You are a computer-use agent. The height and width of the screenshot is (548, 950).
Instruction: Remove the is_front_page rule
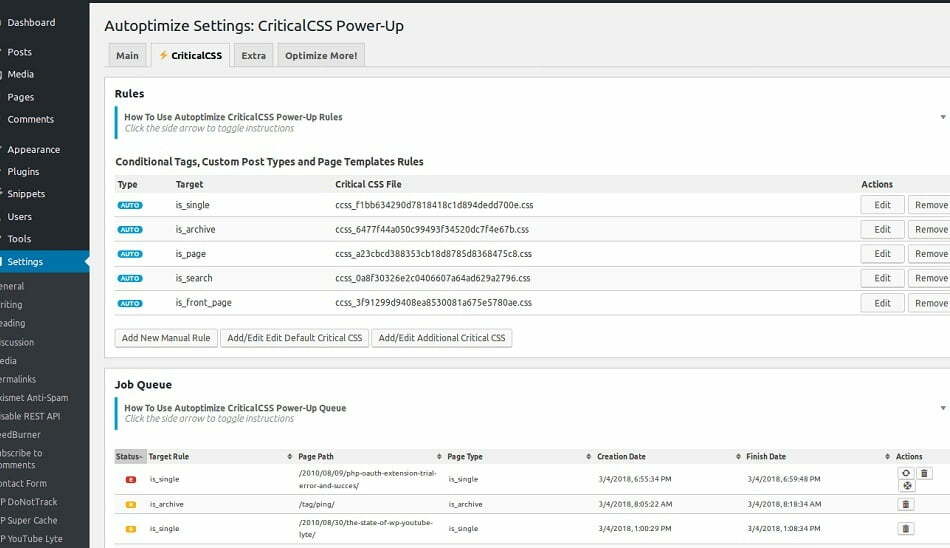tap(929, 303)
